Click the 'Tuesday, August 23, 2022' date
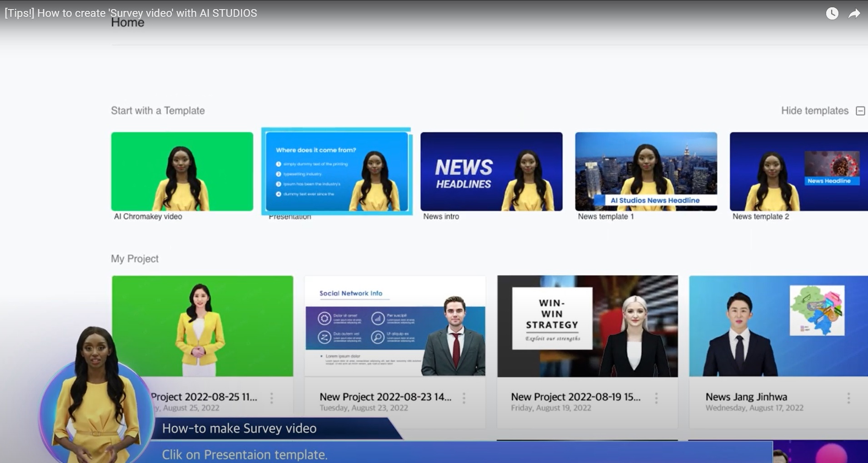Screen dimensions: 868x463 click(364, 408)
